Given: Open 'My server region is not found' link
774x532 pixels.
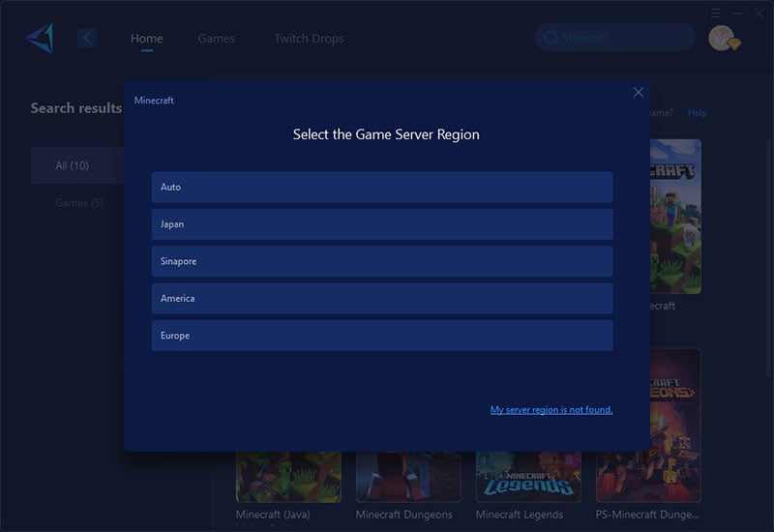Looking at the screenshot, I should [551, 409].
